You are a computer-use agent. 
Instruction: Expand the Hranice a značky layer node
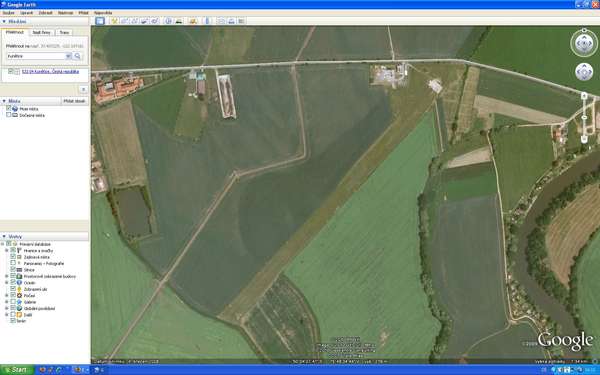[x=7, y=251]
